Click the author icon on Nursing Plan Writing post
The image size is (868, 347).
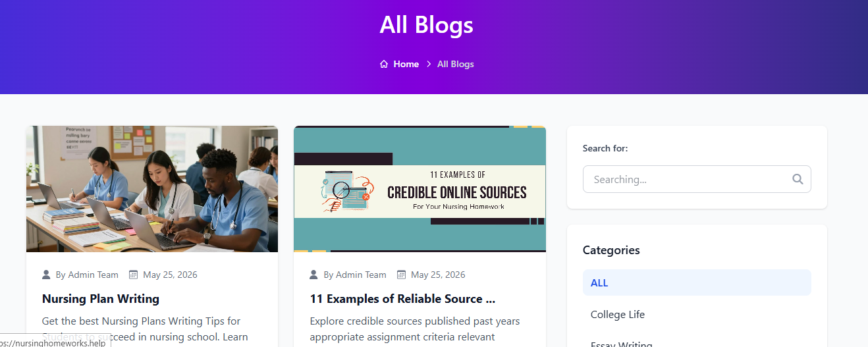point(46,275)
